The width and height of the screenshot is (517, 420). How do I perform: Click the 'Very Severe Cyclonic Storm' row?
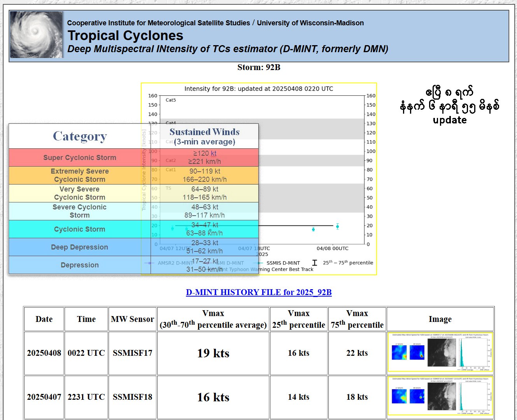[133, 193]
